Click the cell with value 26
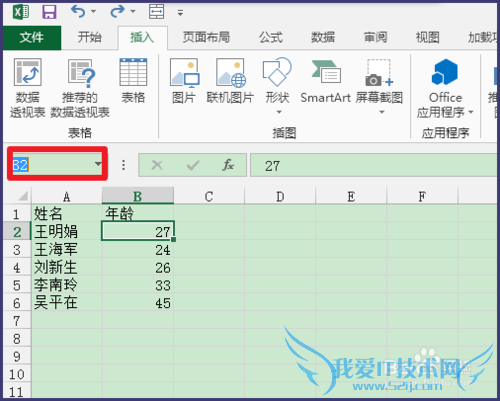This screenshot has width=500, height=401. coord(138,267)
